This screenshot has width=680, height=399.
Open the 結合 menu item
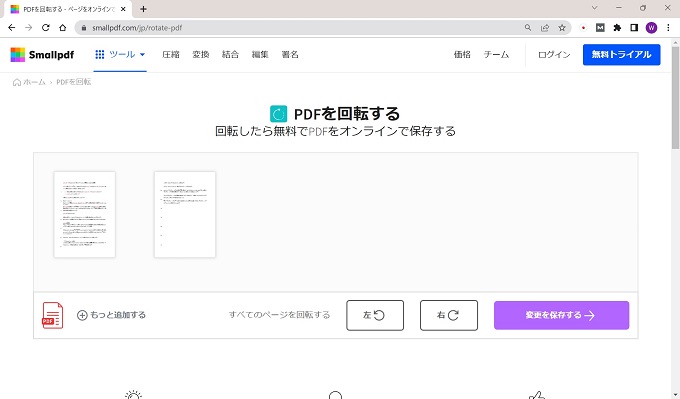[230, 55]
